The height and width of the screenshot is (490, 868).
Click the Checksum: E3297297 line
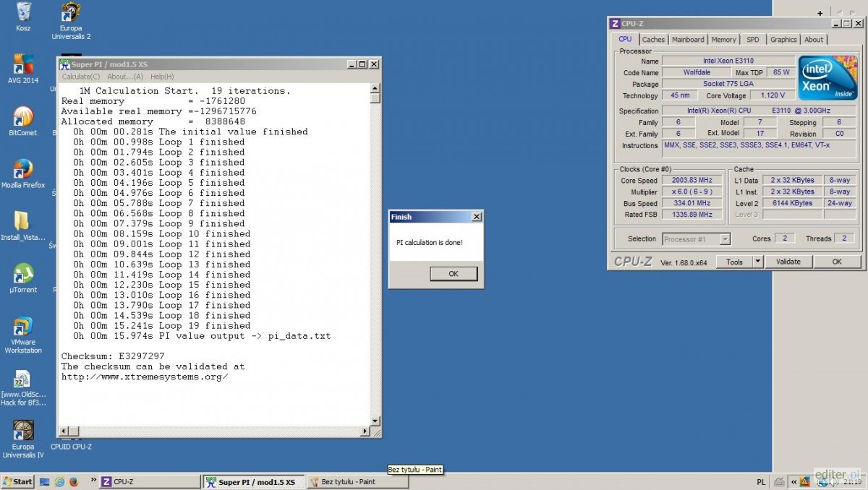113,356
